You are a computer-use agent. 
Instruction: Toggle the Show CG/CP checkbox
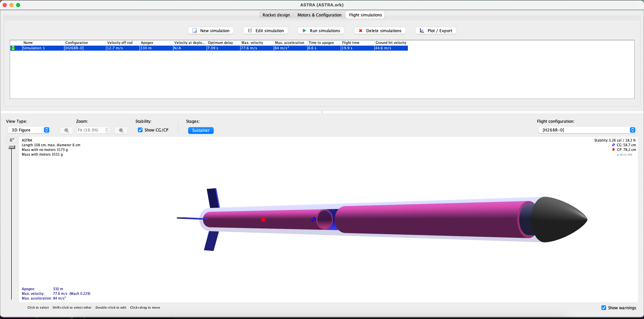point(140,130)
